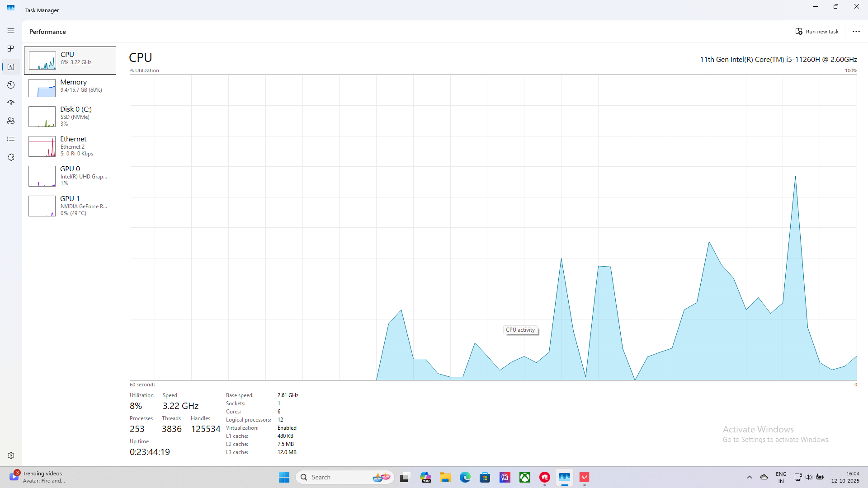
Task: Open Microsoft Edge from taskbar
Action: pos(465,477)
